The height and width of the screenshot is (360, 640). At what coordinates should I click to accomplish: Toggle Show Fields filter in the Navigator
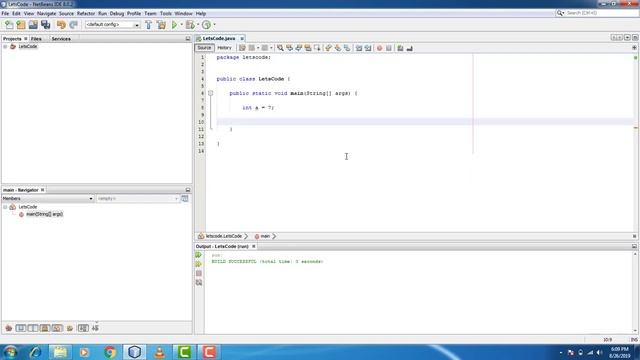[21, 328]
